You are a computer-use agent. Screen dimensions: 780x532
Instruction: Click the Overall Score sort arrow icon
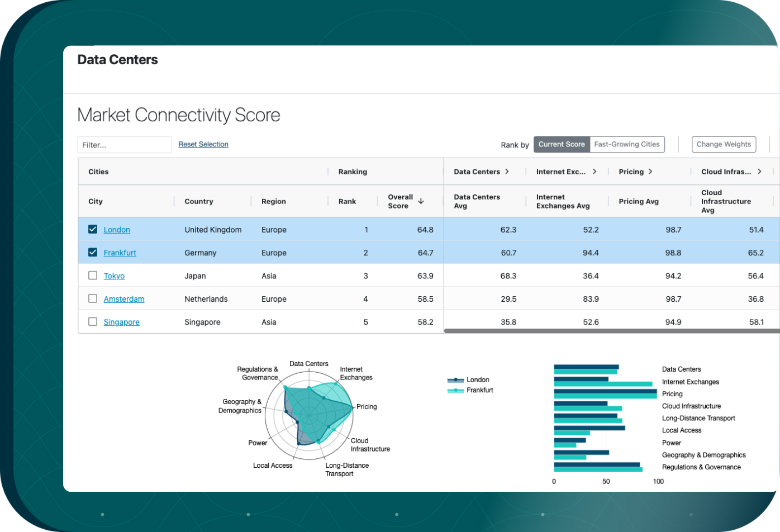(x=421, y=201)
